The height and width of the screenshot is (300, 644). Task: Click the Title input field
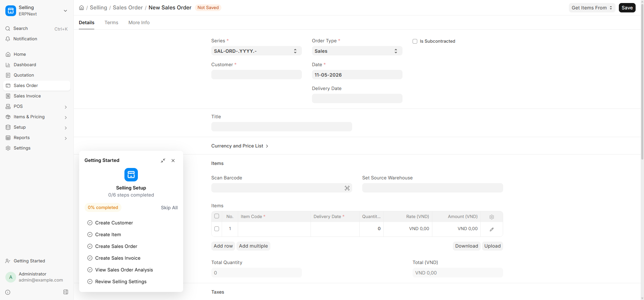pos(282,127)
